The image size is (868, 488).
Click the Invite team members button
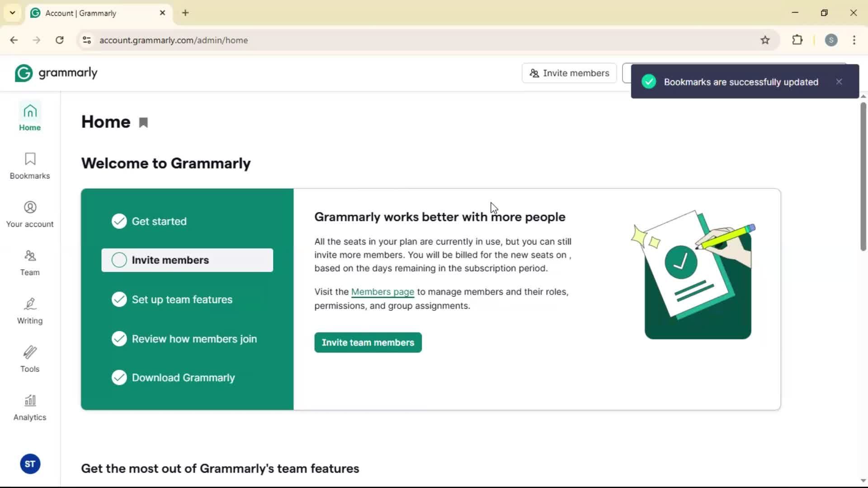click(368, 343)
